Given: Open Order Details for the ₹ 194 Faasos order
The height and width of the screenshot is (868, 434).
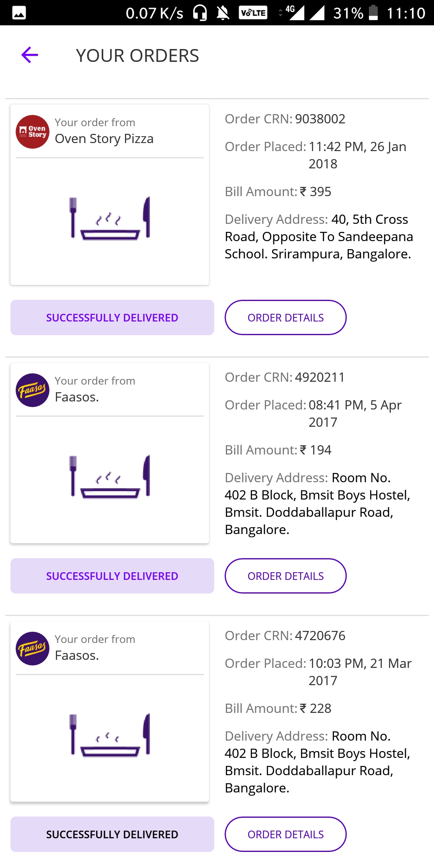Looking at the screenshot, I should click(x=285, y=576).
